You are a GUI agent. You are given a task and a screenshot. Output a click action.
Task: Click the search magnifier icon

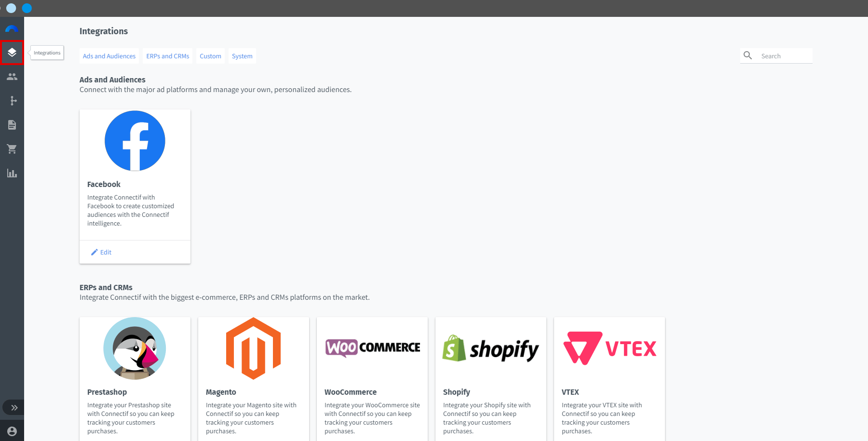coord(748,55)
